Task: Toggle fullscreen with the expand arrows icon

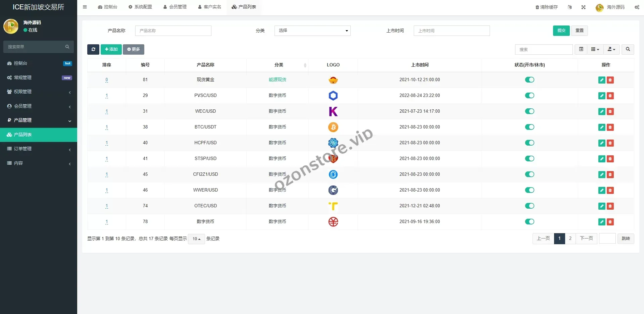Action: [583, 7]
